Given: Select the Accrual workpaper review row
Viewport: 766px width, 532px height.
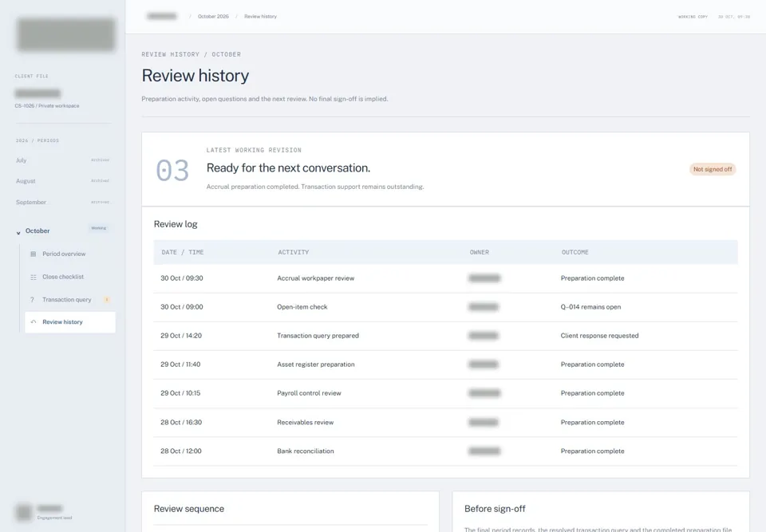Looking at the screenshot, I should pos(445,278).
